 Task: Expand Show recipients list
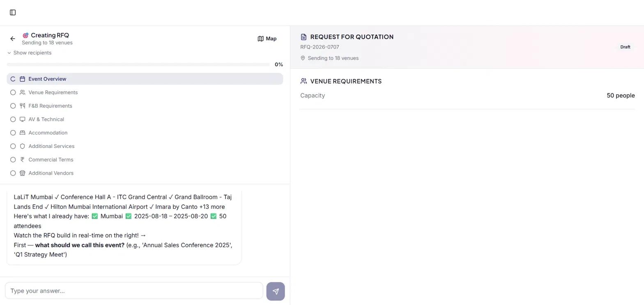click(29, 53)
